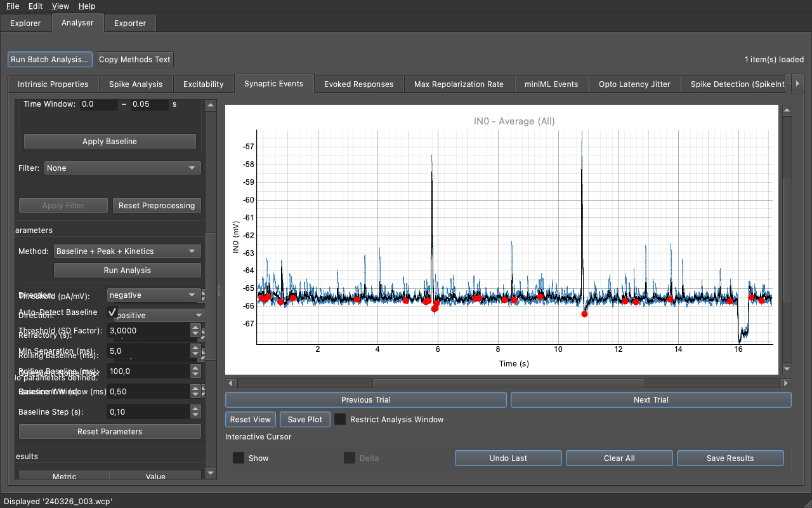Increase the Threshold SD Factor value
Image resolution: width=812 pixels, height=508 pixels.
pyautogui.click(x=195, y=327)
